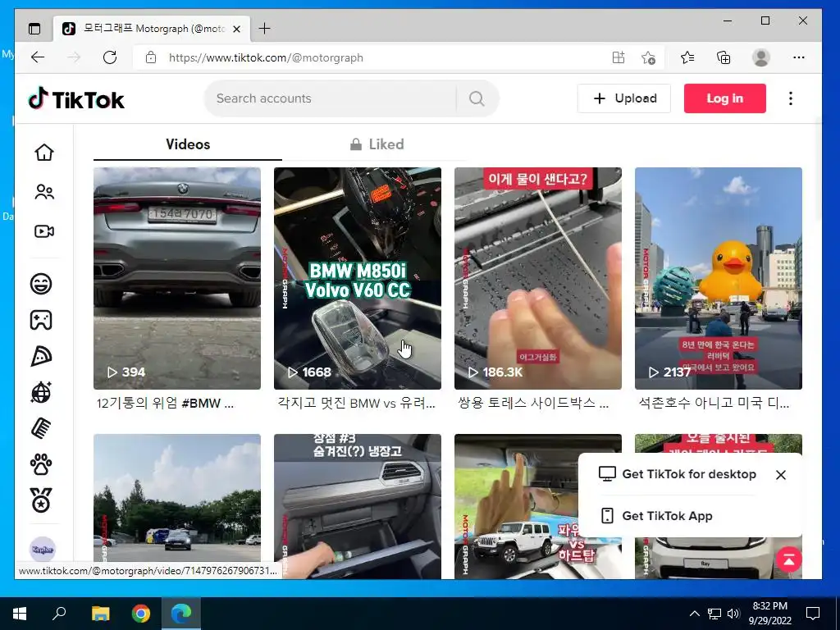View site information lock icon
The height and width of the screenshot is (630, 840).
pos(151,57)
